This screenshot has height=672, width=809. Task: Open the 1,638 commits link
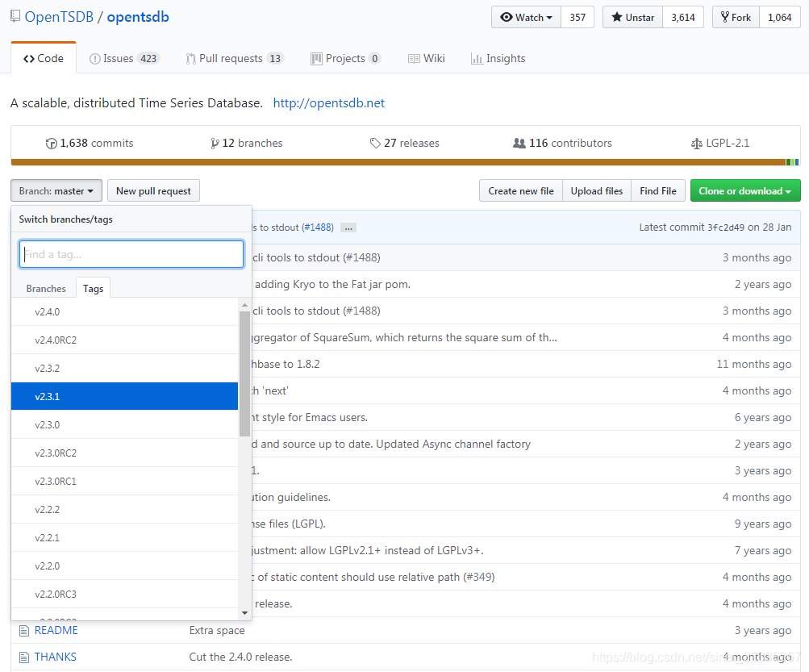coord(90,143)
